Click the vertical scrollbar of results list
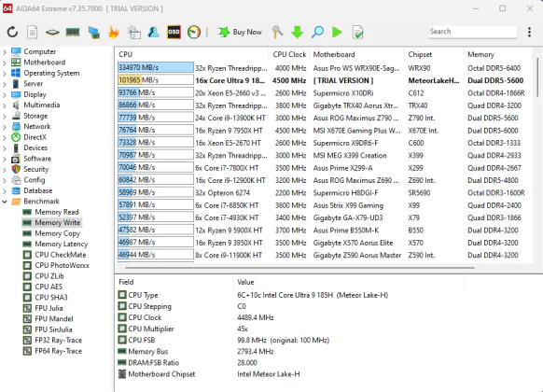Viewport: 543px width, 392px height. (x=537, y=77)
